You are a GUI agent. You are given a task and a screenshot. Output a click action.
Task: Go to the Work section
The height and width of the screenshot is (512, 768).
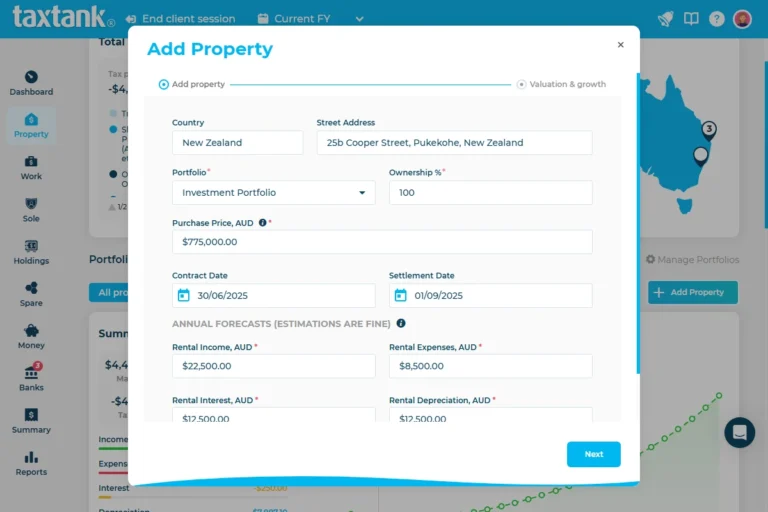point(31,168)
